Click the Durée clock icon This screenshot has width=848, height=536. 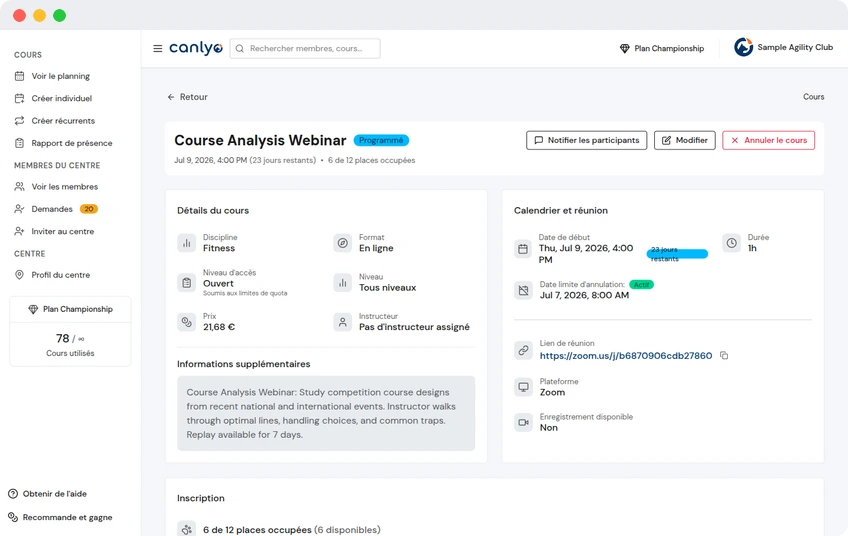point(731,243)
